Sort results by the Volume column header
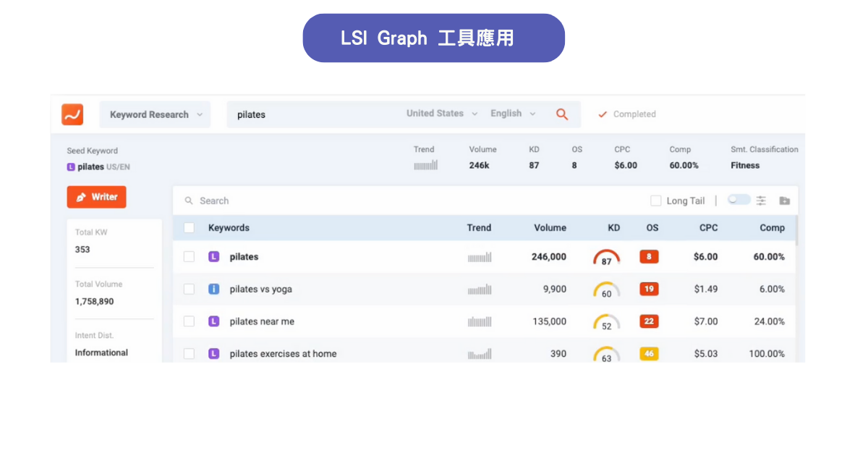 550,227
